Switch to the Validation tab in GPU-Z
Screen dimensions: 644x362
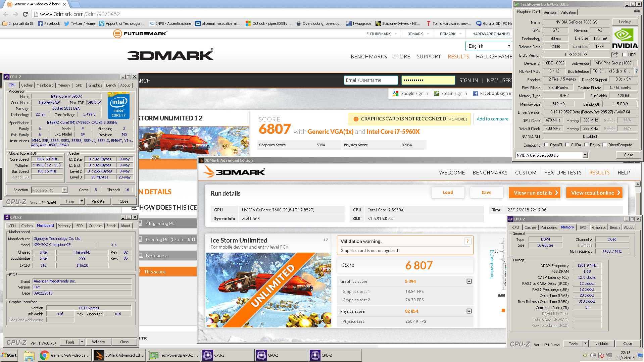[x=568, y=12]
